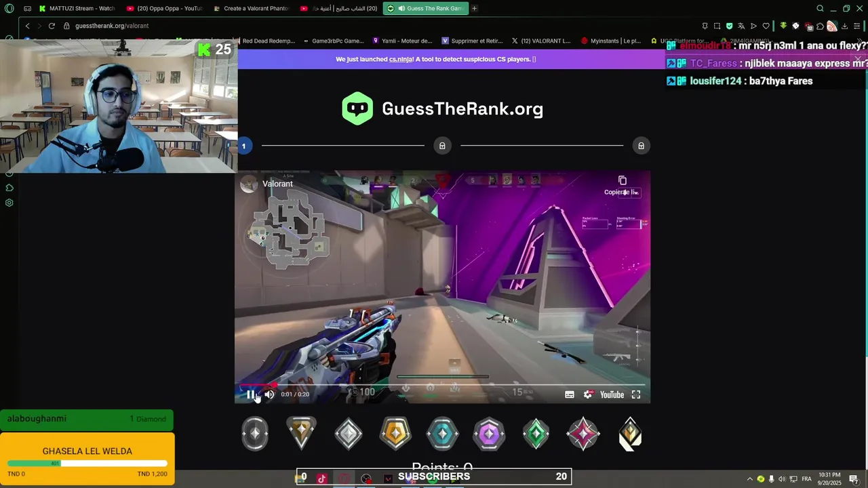The image size is (868, 488).
Task: Open browser easy setup menu
Action: point(856,26)
